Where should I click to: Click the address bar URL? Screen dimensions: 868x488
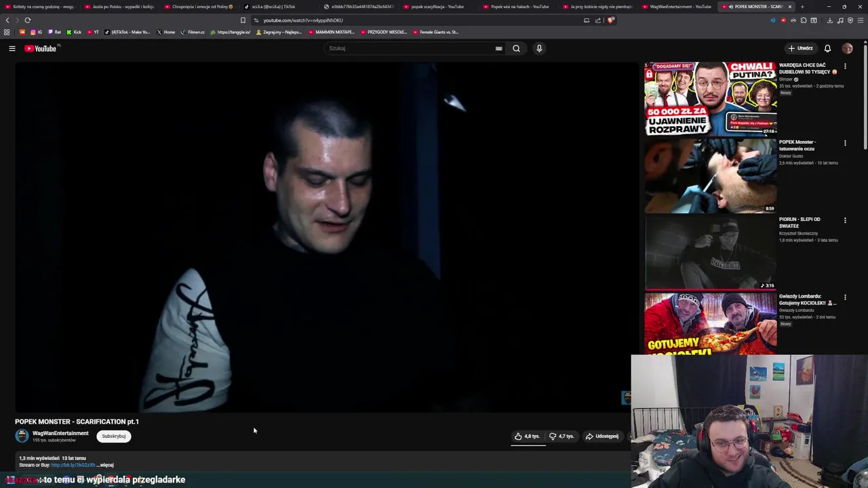click(303, 20)
